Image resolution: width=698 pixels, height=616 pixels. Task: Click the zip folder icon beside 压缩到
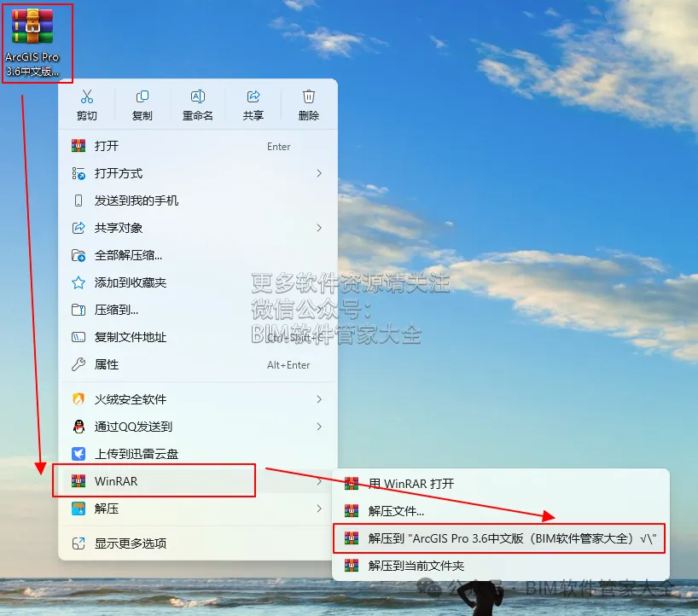[79, 310]
